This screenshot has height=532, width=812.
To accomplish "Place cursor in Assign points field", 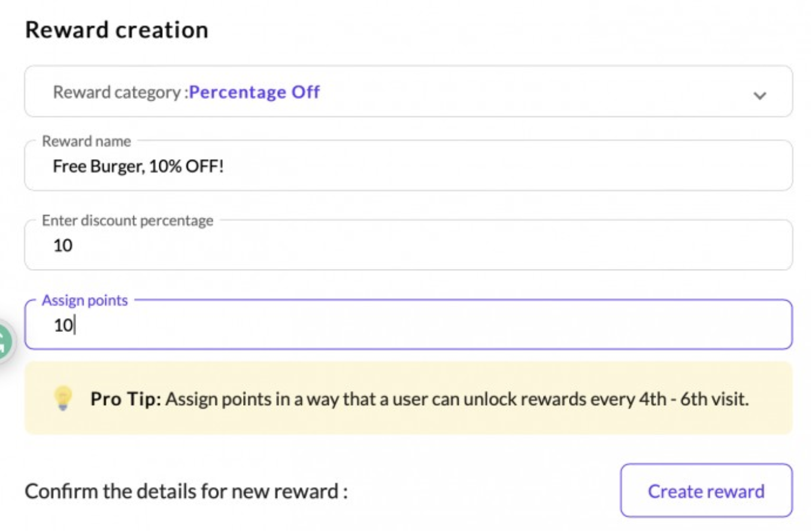I will pyautogui.click(x=407, y=325).
